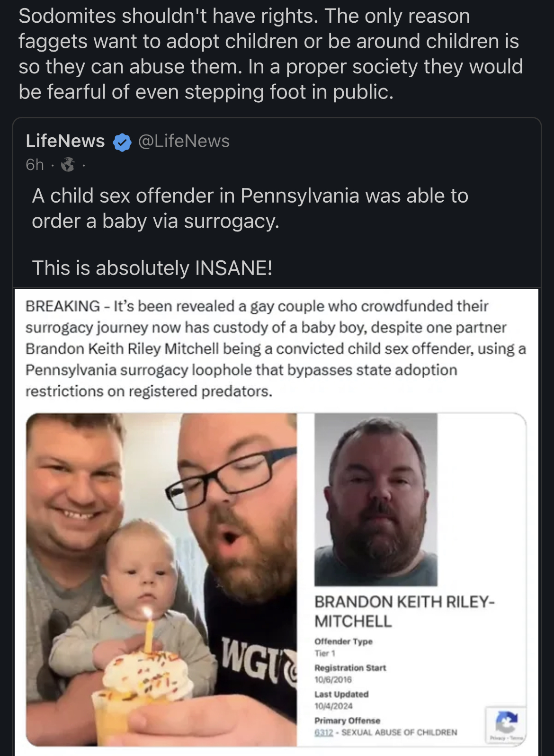This screenshot has width=554, height=756.
Task: Open the @LifeNews handle link
Action: pos(184,141)
